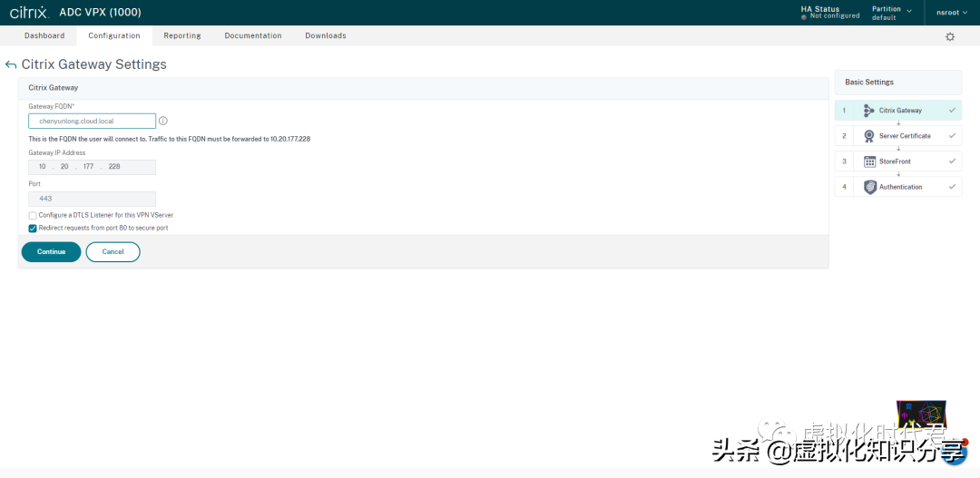
Task: Click the checkmark on StoreFront step
Action: point(952,161)
